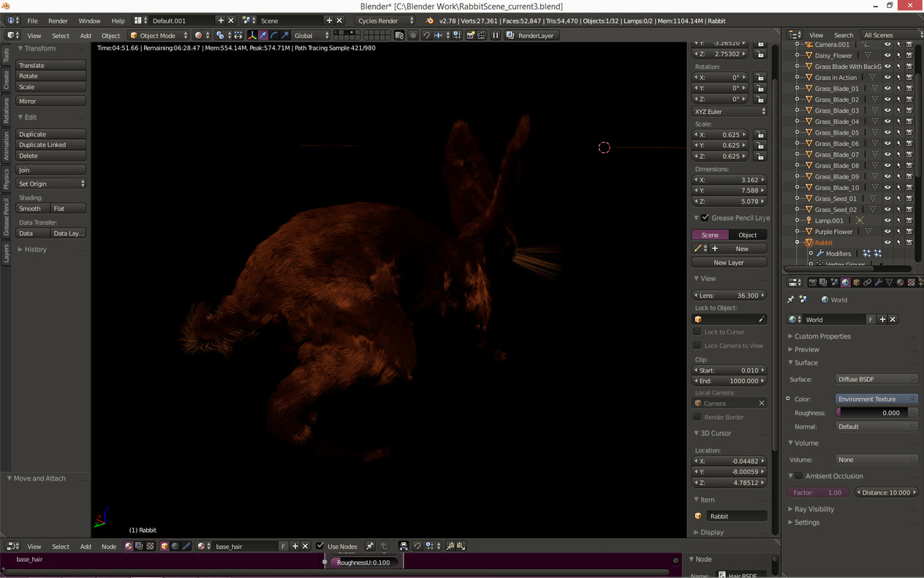924x578 pixels.
Task: Click the Duplicate Linked button
Action: coord(50,145)
